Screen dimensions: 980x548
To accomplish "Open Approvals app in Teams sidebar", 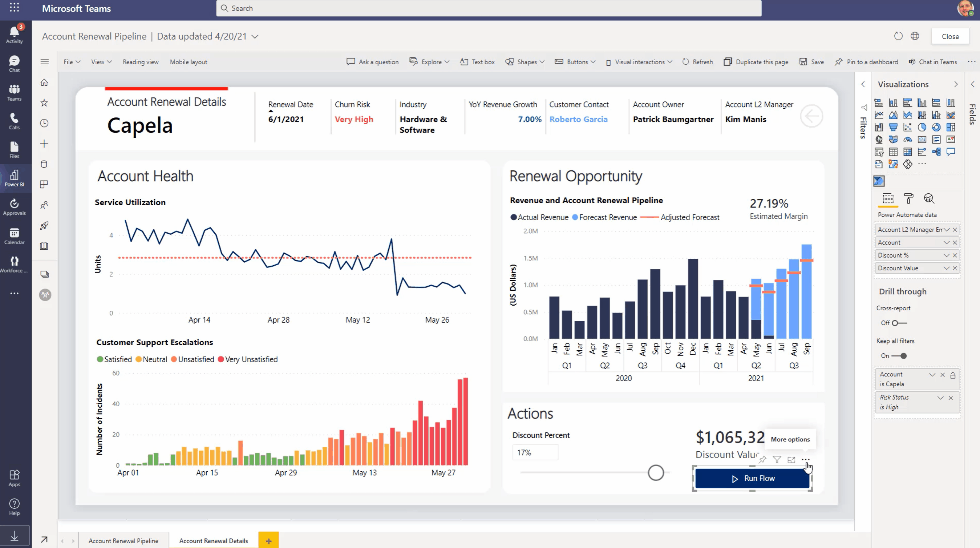I will click(x=15, y=207).
